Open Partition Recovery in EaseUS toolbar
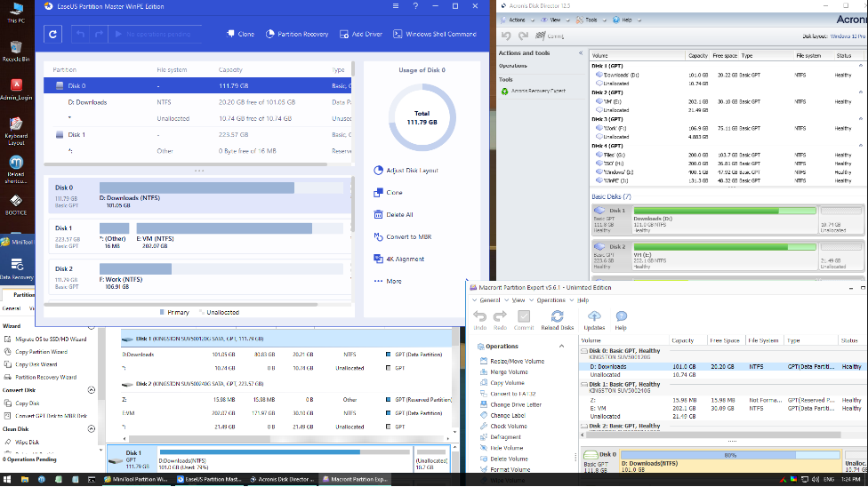Image resolution: width=868 pixels, height=487 pixels. click(297, 34)
